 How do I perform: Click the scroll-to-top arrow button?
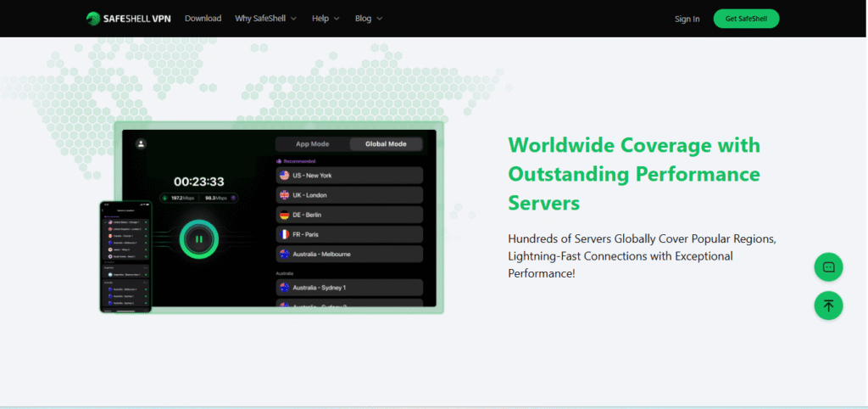[828, 305]
